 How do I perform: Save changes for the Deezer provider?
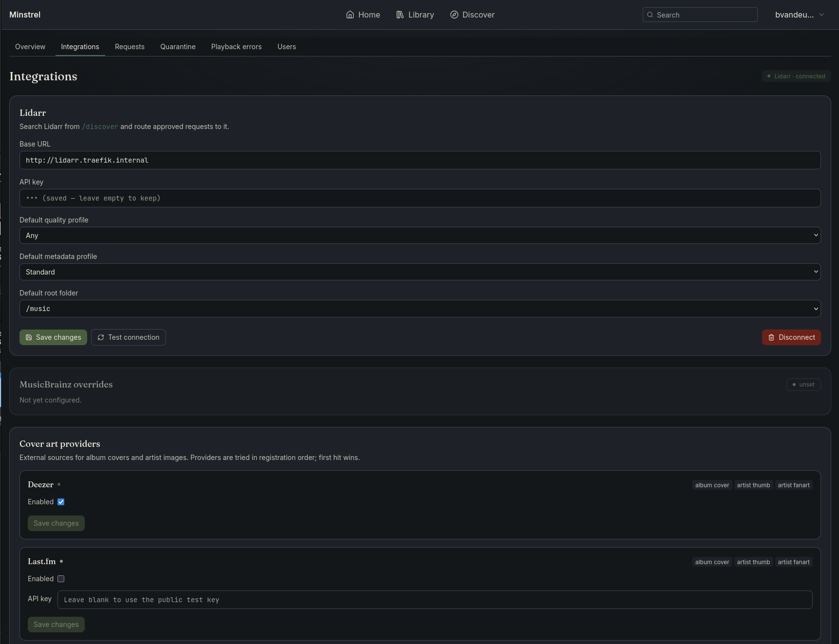click(56, 523)
